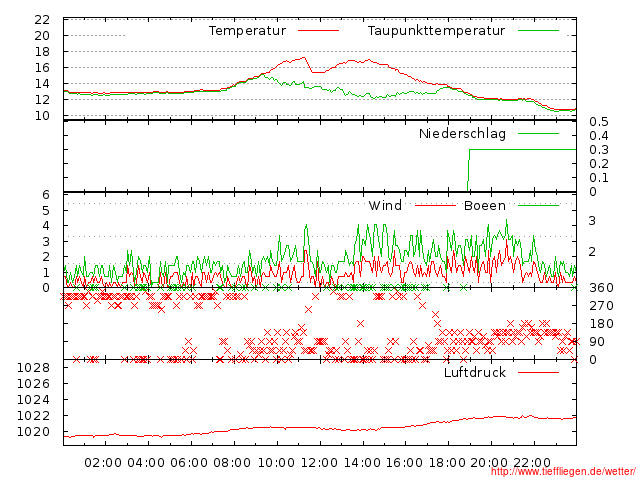
Task: Click the green Boeen legend line
Action: coord(538,205)
